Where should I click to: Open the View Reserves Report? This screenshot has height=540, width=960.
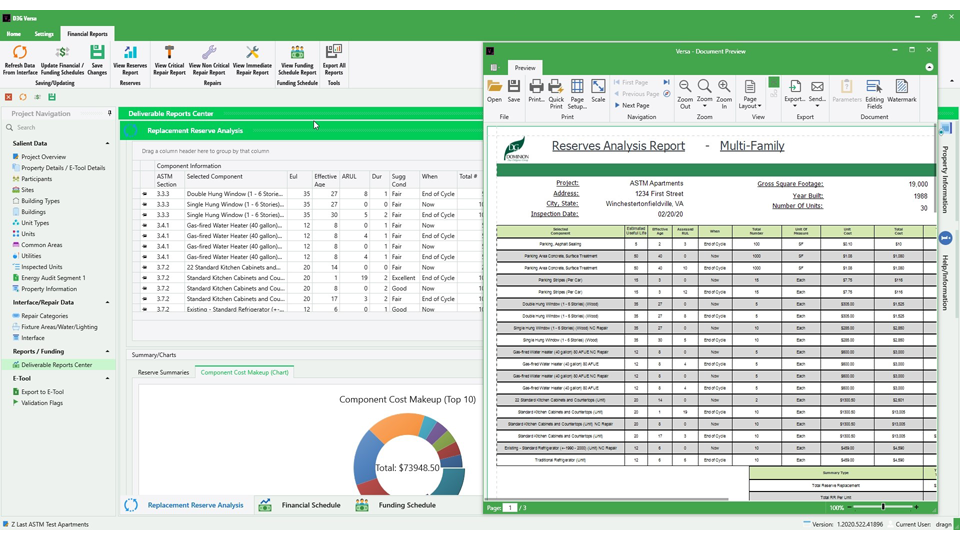point(130,54)
